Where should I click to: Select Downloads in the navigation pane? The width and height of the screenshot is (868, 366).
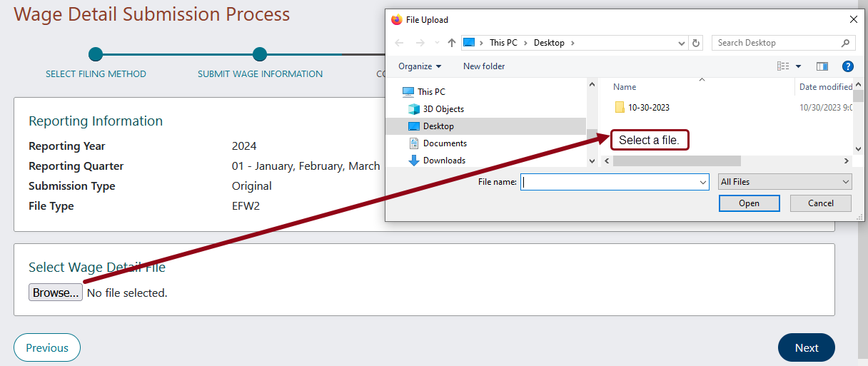[x=443, y=161]
